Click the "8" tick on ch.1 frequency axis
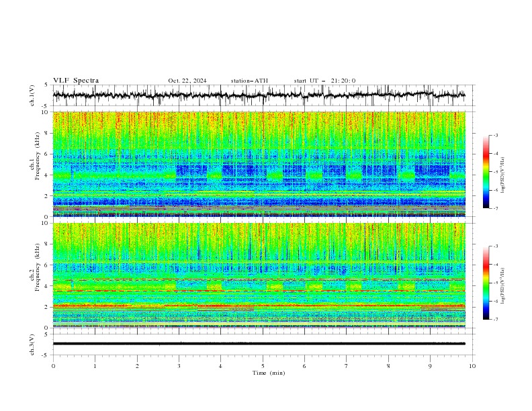532x411 pixels. 48,133
